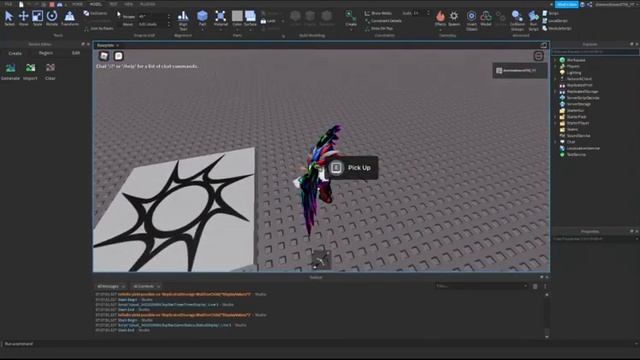640x360 pixels.
Task: Select the tool in hotbar slot
Action: 321,260
